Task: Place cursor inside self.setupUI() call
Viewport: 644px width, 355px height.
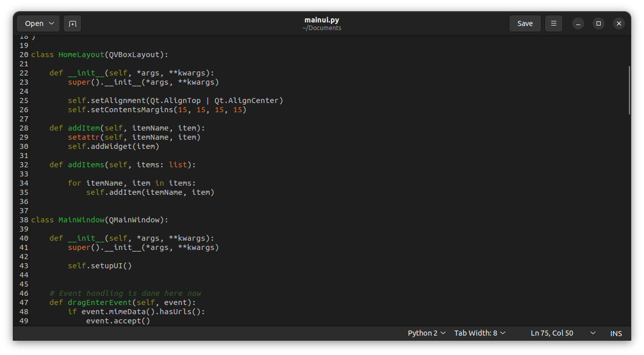Action: [99, 265]
